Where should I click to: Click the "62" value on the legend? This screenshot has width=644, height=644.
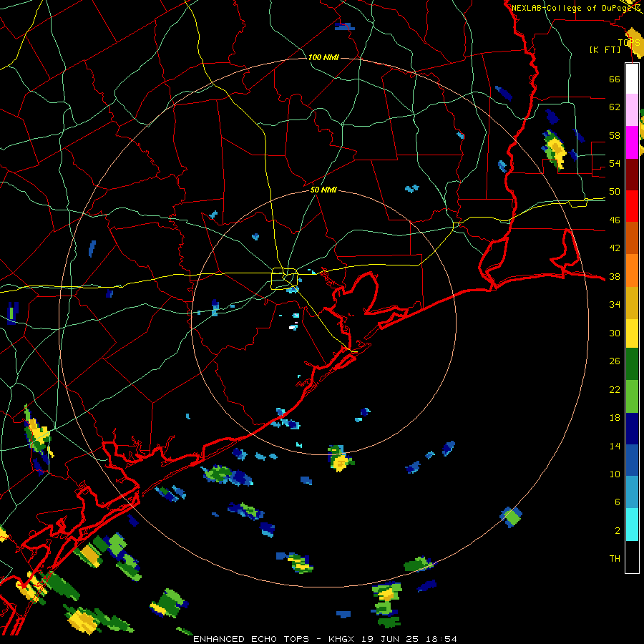point(615,107)
